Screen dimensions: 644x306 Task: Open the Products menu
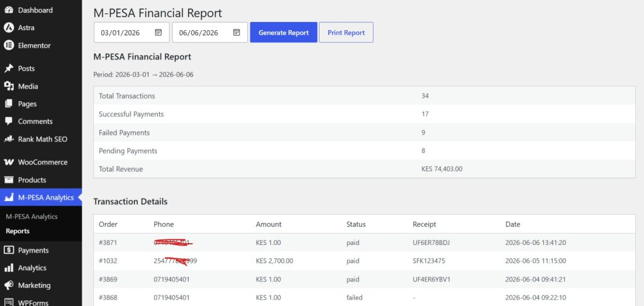(32, 180)
